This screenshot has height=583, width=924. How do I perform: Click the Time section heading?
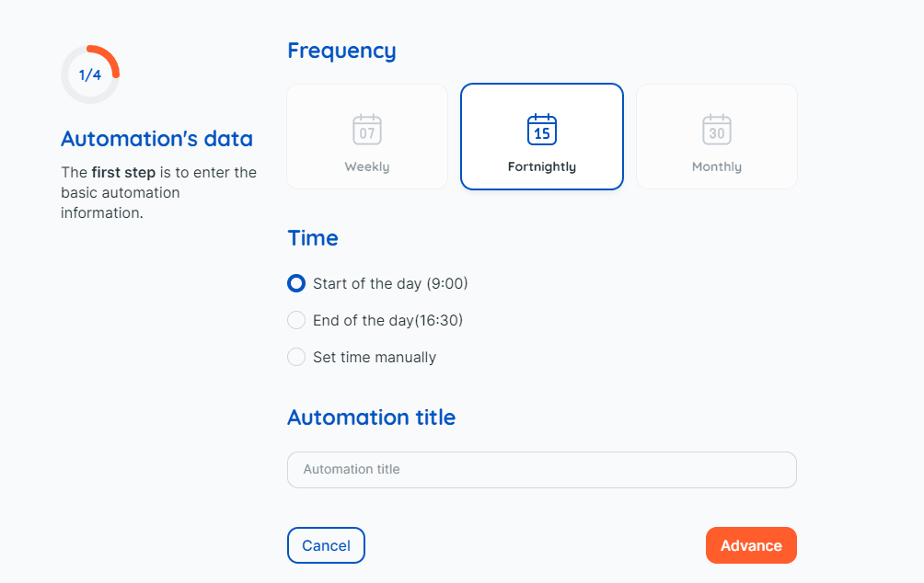tap(313, 238)
